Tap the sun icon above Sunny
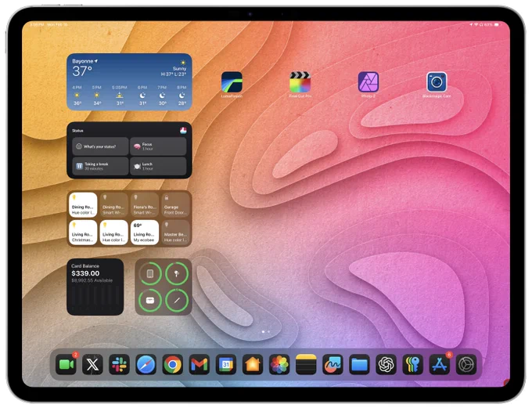Screen dimensions: 532x408 (x=183, y=63)
